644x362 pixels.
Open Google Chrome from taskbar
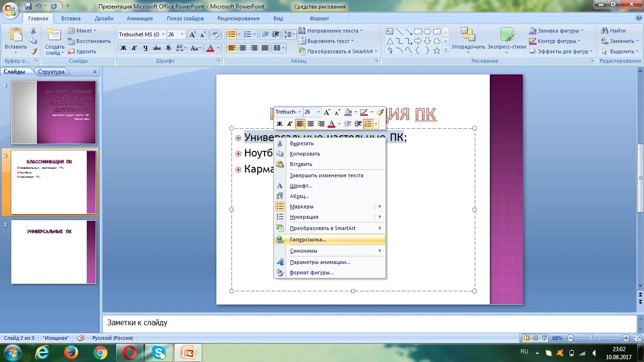coord(100,352)
